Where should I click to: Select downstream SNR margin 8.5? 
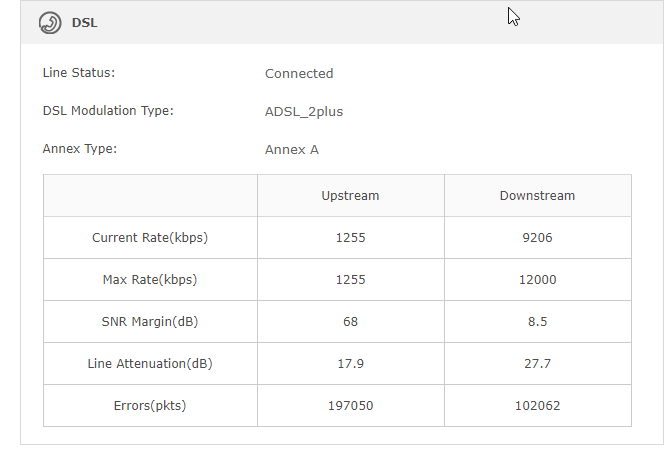(x=538, y=321)
